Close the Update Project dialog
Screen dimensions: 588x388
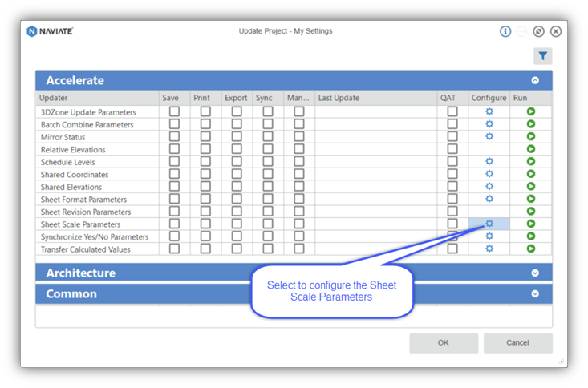(x=556, y=31)
